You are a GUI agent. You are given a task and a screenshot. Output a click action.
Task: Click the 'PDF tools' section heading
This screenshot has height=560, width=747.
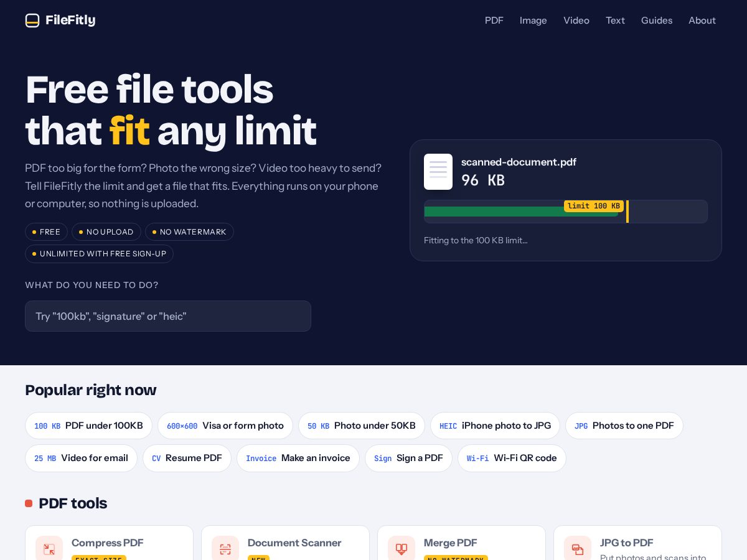coord(73,503)
